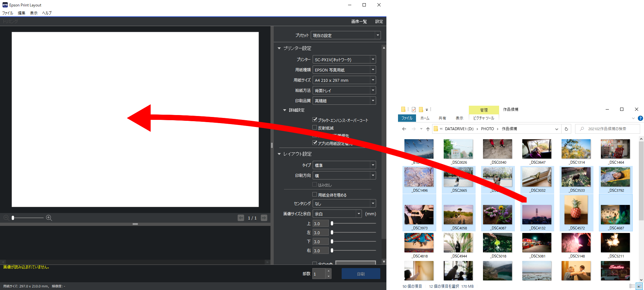
Task: Go to previous page arrow in preview
Action: coord(241,218)
